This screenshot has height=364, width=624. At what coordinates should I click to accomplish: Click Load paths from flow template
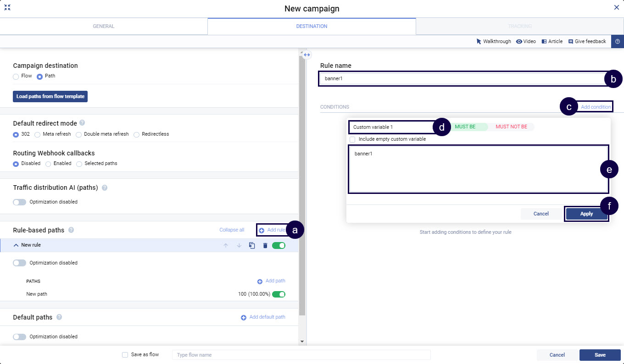point(50,96)
